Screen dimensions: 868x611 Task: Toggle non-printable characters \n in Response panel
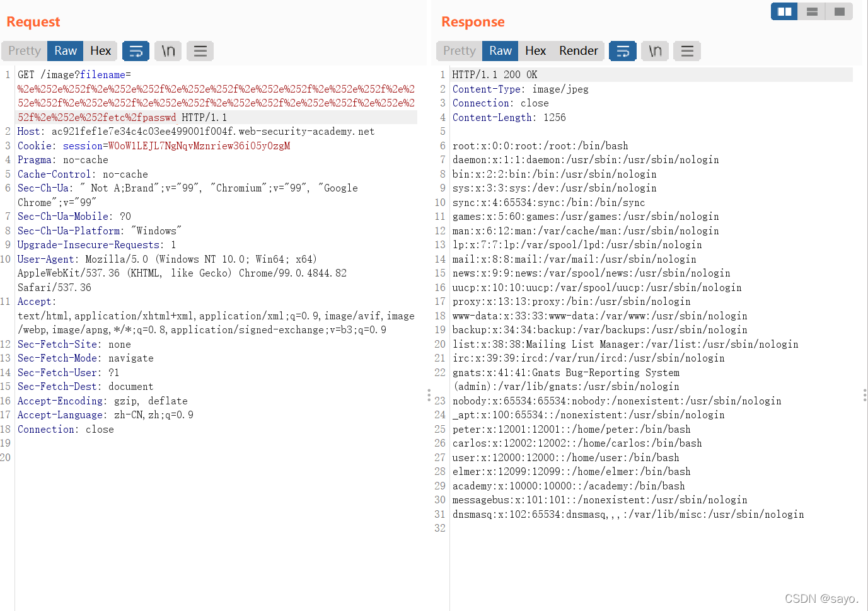pos(655,51)
